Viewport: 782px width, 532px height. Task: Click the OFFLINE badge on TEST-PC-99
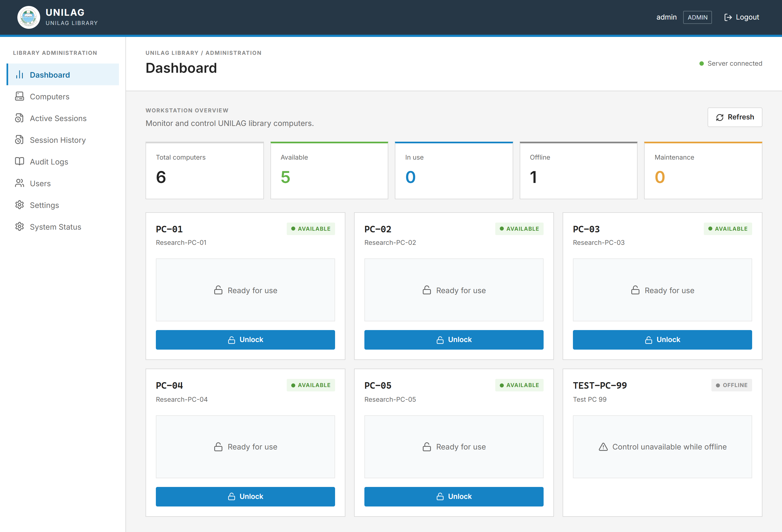point(731,385)
